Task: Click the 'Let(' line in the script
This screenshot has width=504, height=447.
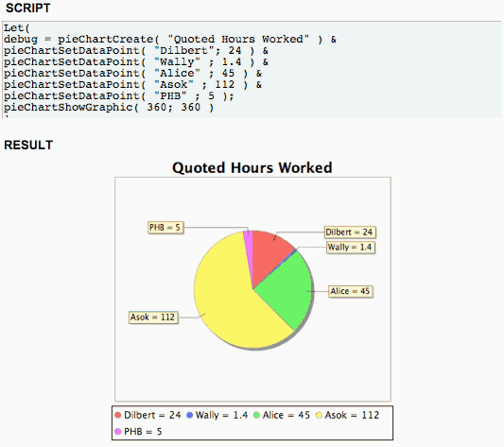Action: [x=17, y=28]
